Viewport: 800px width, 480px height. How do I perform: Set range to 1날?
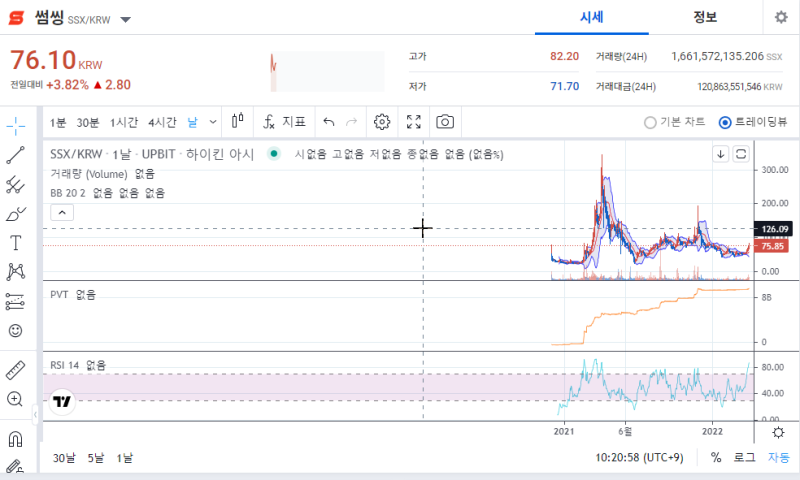pyautogui.click(x=124, y=458)
